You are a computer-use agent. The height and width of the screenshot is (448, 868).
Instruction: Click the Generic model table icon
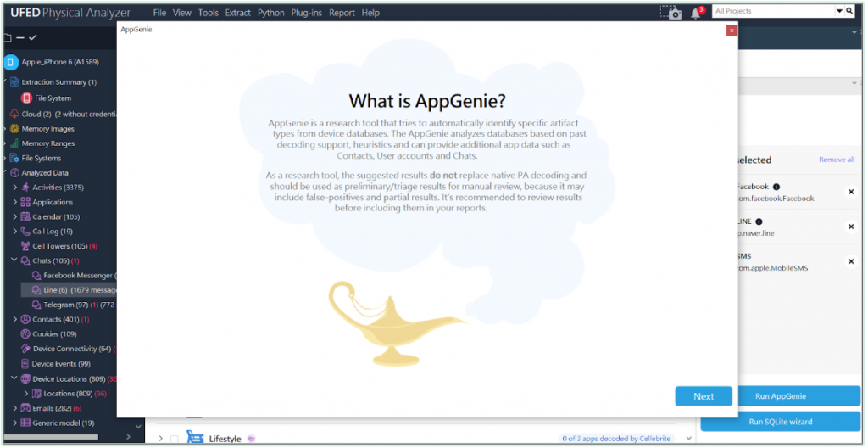click(x=25, y=423)
